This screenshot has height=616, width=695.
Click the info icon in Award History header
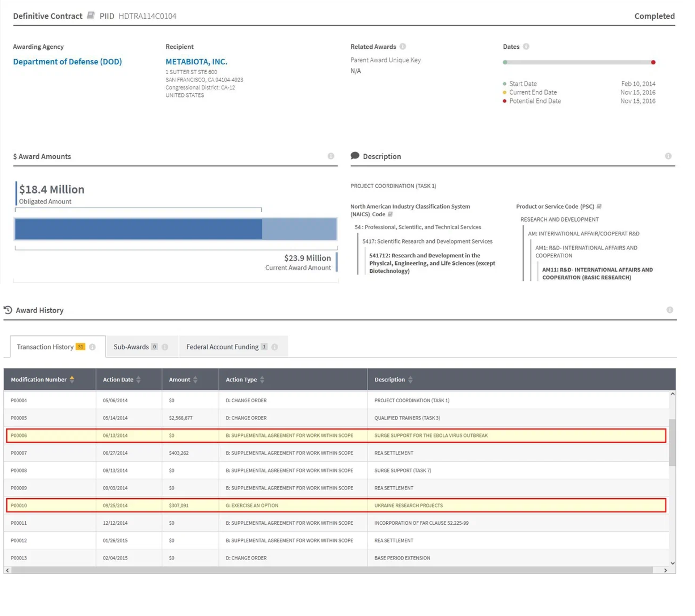pyautogui.click(x=670, y=310)
